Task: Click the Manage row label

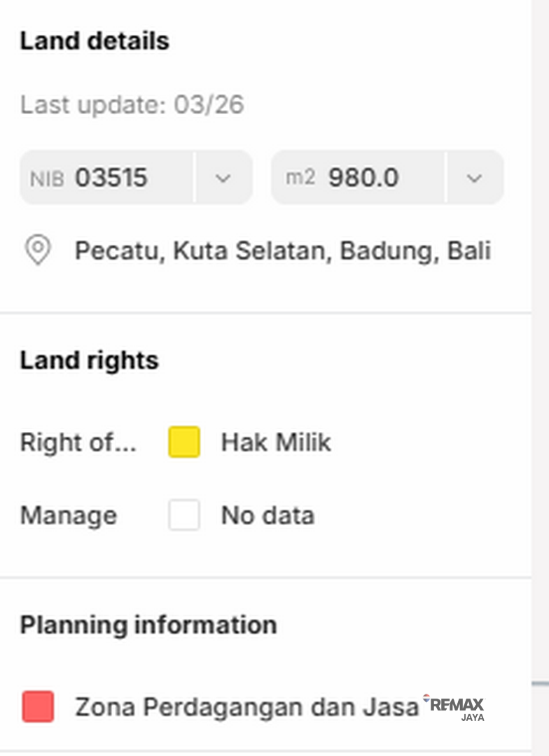Action: 68,515
